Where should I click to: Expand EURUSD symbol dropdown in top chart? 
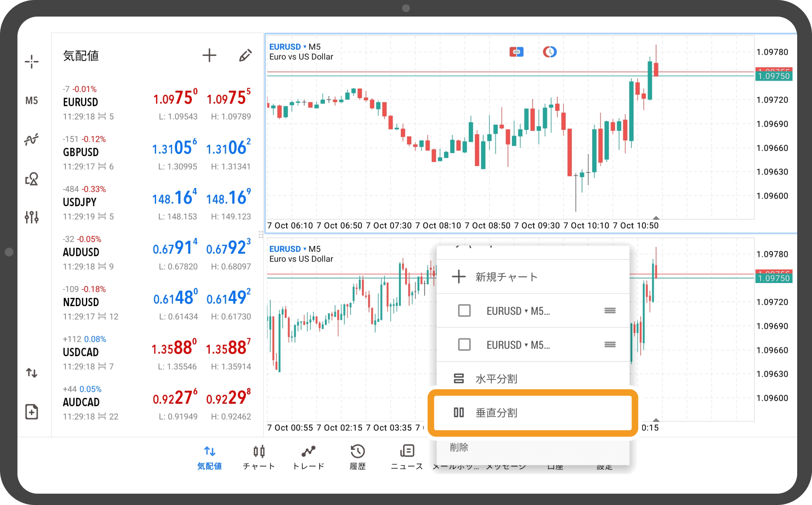(288, 47)
